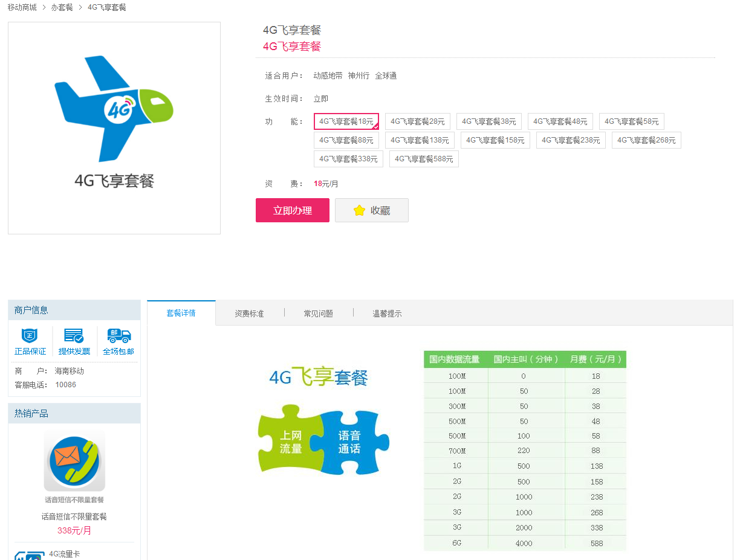Viewport: 740px width, 560px height.
Task: Click the 4G流量卡 product link
Action: click(x=64, y=554)
